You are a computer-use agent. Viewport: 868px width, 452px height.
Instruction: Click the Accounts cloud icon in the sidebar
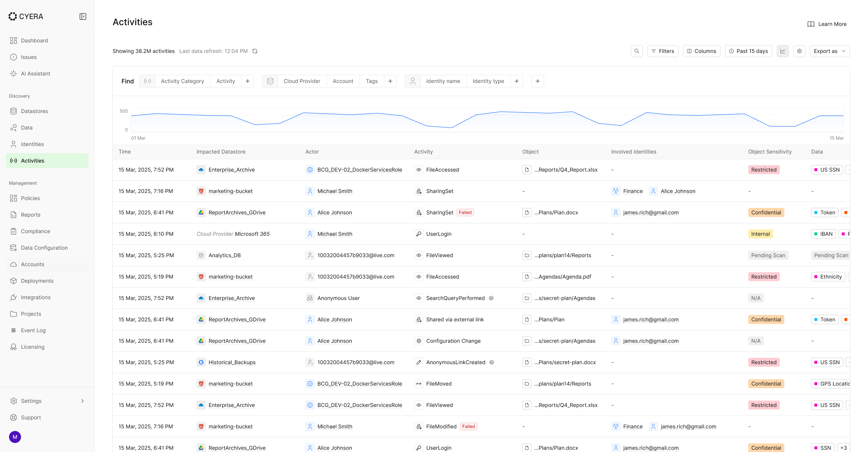tap(14, 264)
